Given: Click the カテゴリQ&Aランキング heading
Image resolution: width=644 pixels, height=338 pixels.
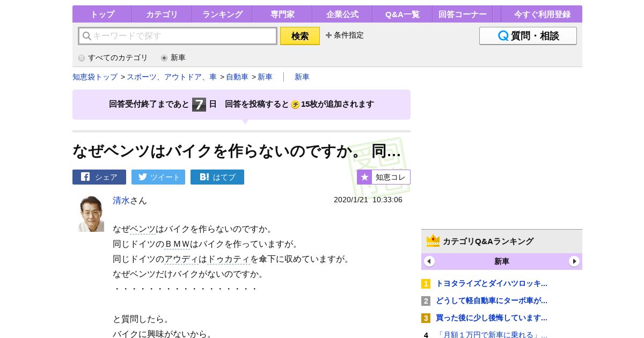Looking at the screenshot, I should pyautogui.click(x=488, y=241).
